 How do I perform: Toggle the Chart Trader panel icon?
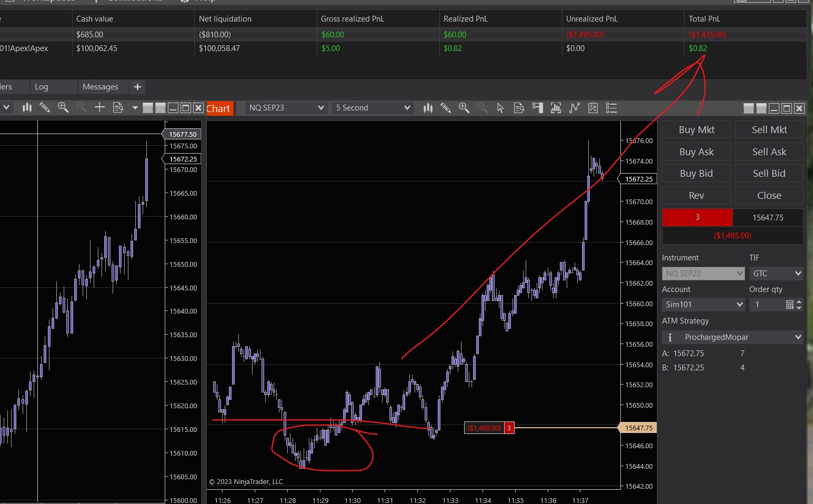(537, 108)
